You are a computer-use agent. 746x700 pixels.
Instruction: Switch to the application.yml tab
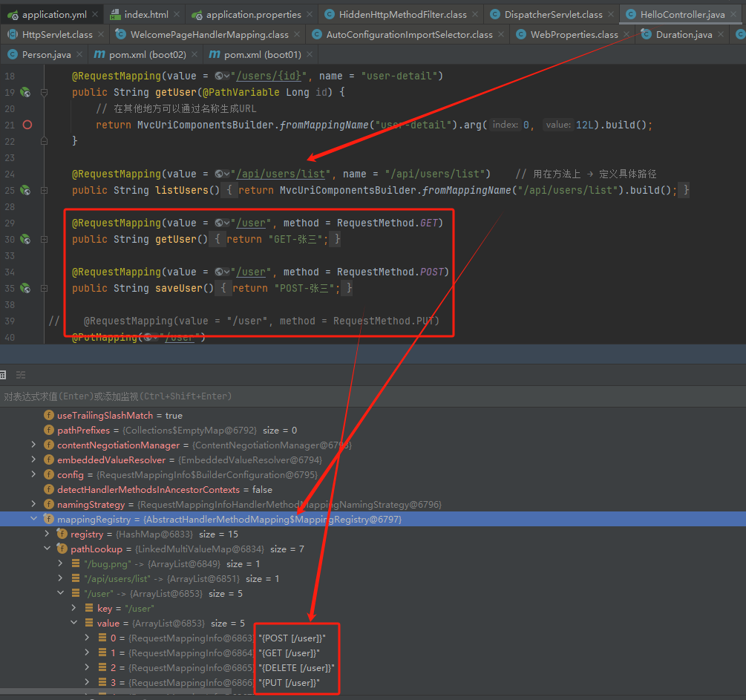pos(47,15)
